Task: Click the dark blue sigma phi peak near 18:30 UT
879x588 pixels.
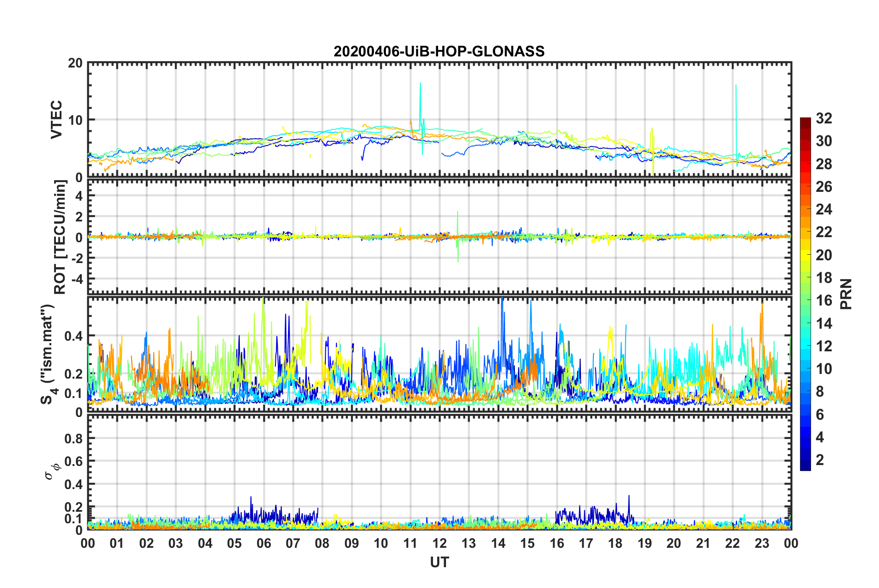Action: 629,506
